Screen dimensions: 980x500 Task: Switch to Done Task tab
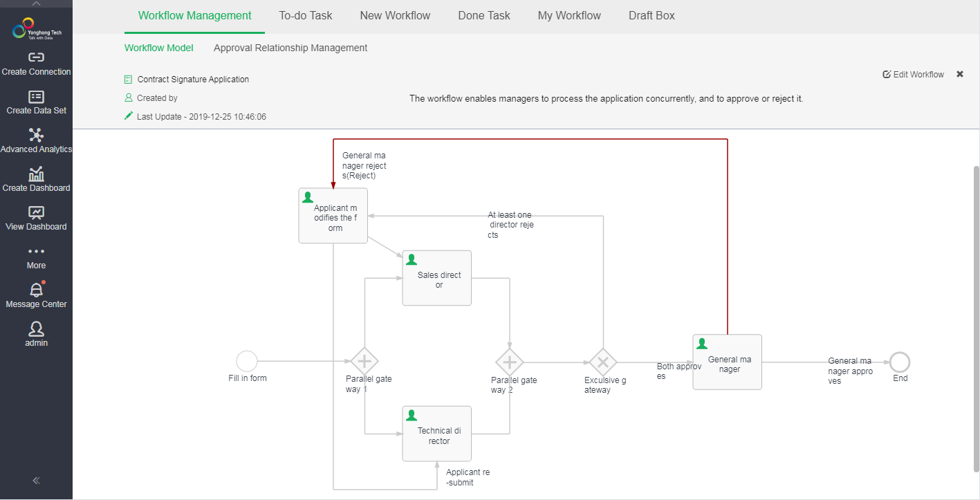pos(484,15)
